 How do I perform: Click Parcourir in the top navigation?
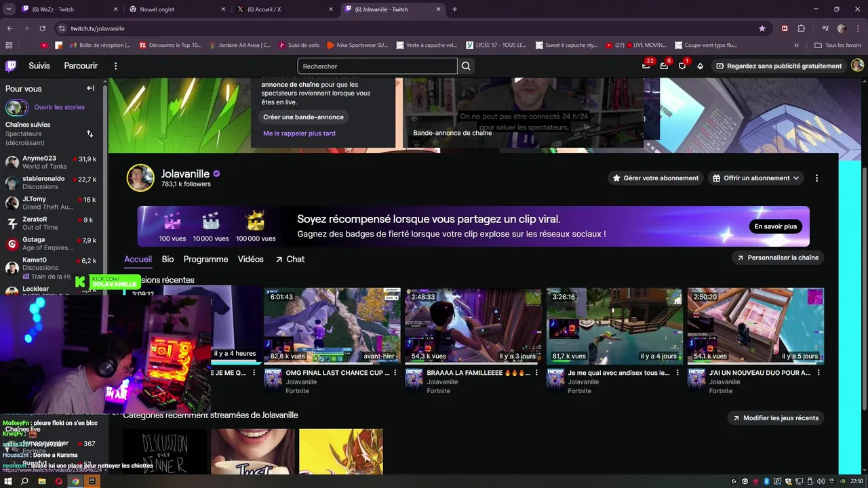coord(81,66)
